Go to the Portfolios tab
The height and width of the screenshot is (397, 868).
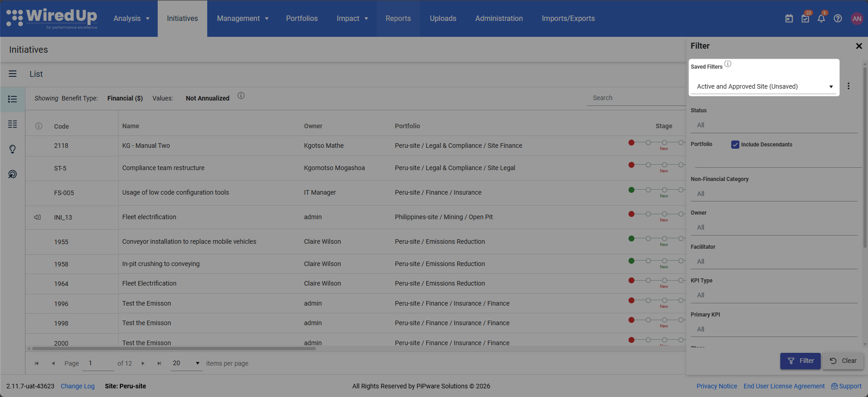302,19
